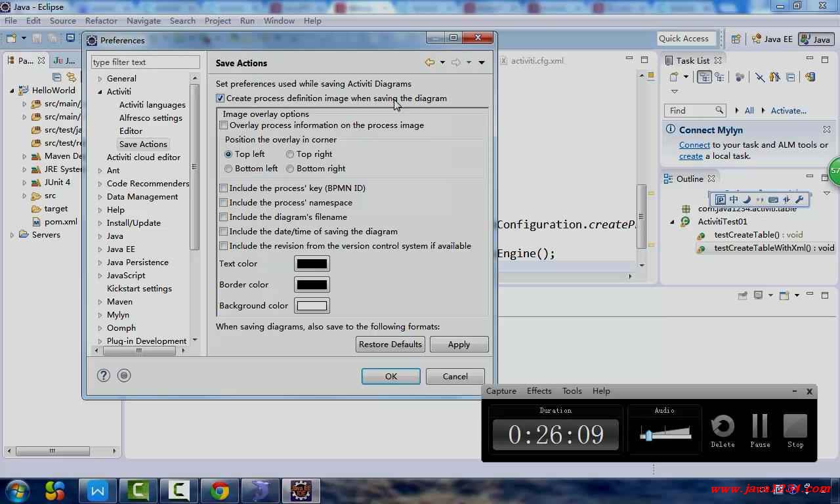Image resolution: width=840 pixels, height=504 pixels.
Task: Click the Focus on Workweek icon in Task List
Action: [740, 77]
